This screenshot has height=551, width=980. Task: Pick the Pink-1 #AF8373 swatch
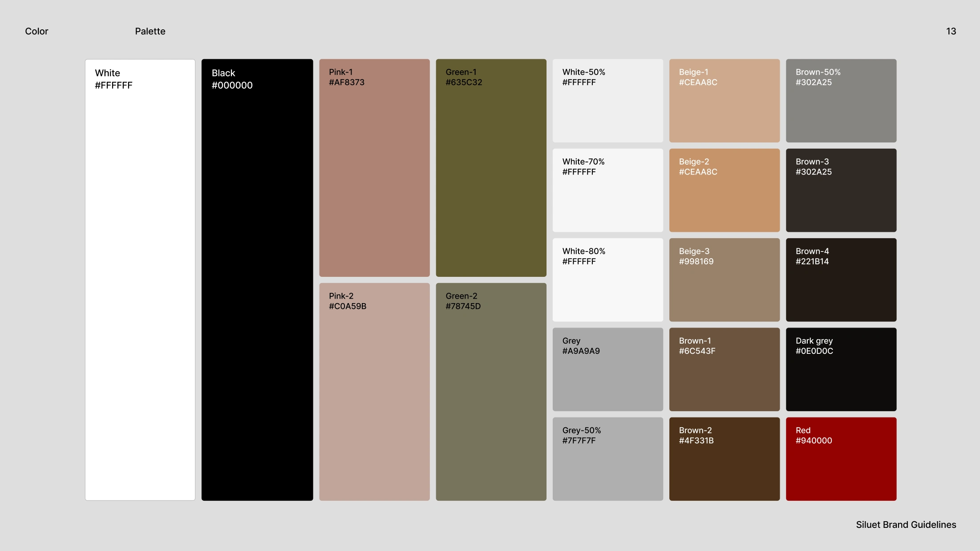click(374, 168)
